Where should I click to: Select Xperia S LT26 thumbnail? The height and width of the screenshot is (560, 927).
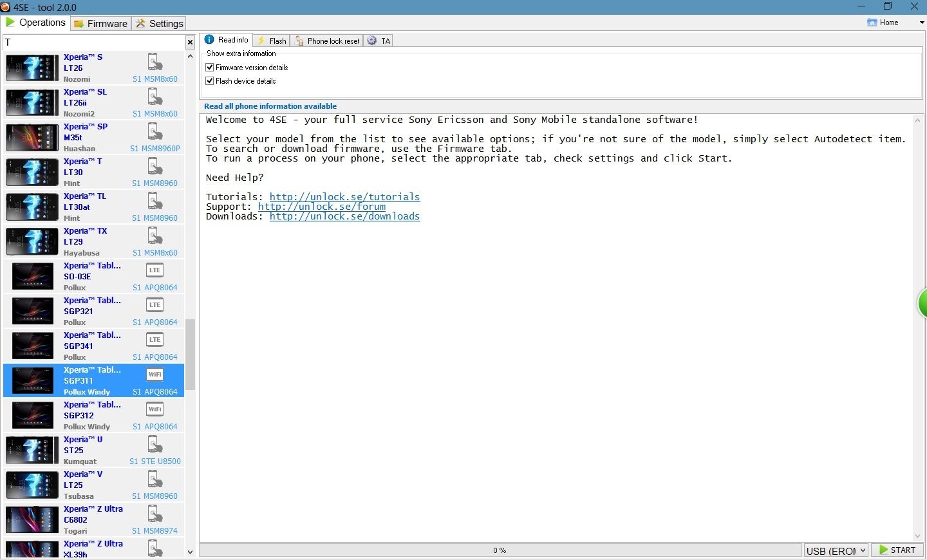tap(32, 68)
